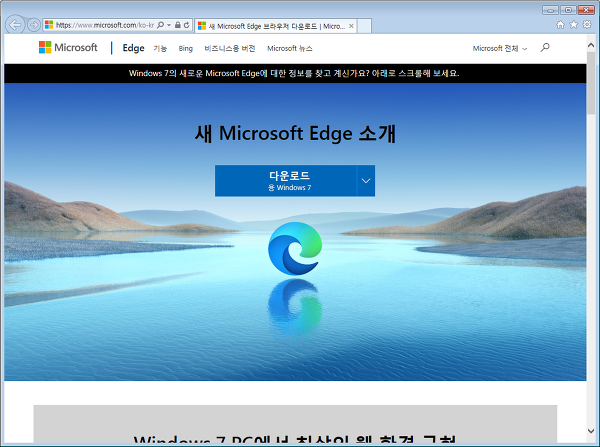The height and width of the screenshot is (447, 600).
Task: Click the vertical scrollbar thumb
Action: point(591,82)
